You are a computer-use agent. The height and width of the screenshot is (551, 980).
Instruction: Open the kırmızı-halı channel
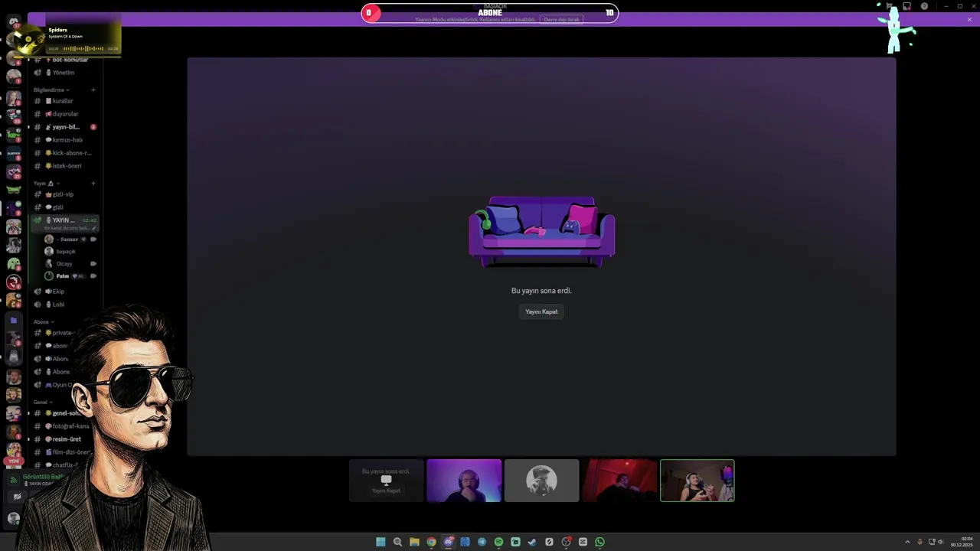64,140
